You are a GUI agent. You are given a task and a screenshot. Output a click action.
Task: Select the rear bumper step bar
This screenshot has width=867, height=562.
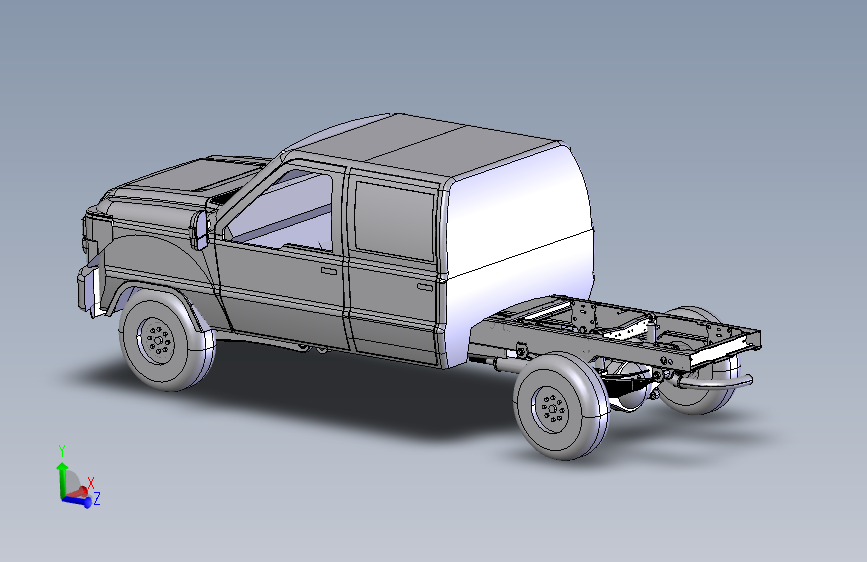pyautogui.click(x=716, y=382)
